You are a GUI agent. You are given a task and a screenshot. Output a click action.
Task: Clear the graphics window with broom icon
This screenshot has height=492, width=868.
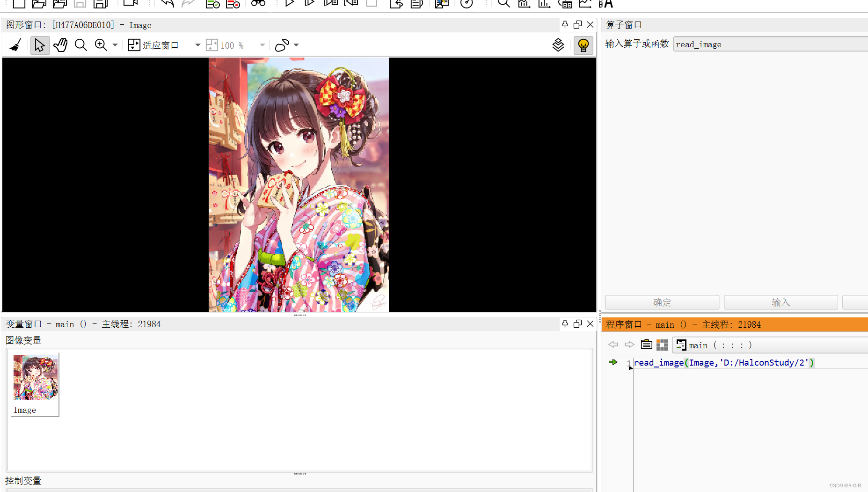pos(15,45)
